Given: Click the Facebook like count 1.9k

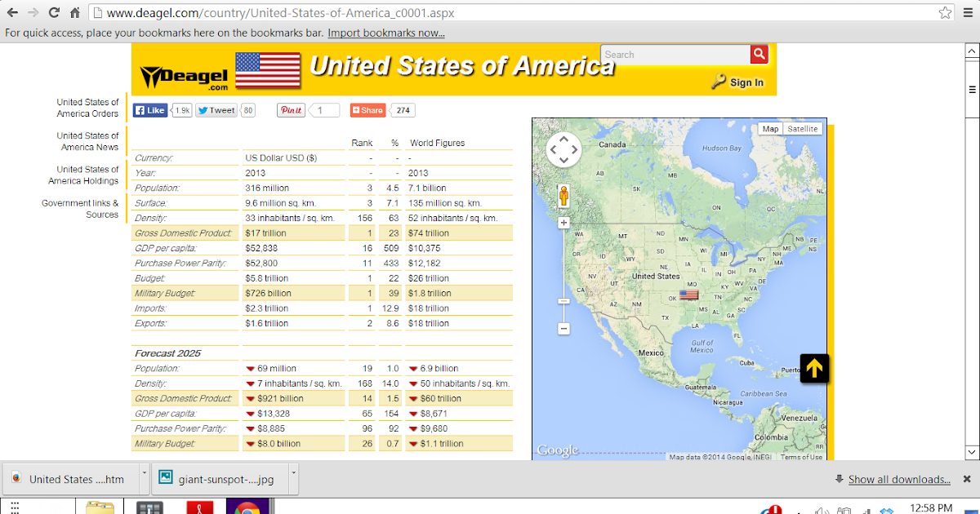Looking at the screenshot, I should click(182, 110).
